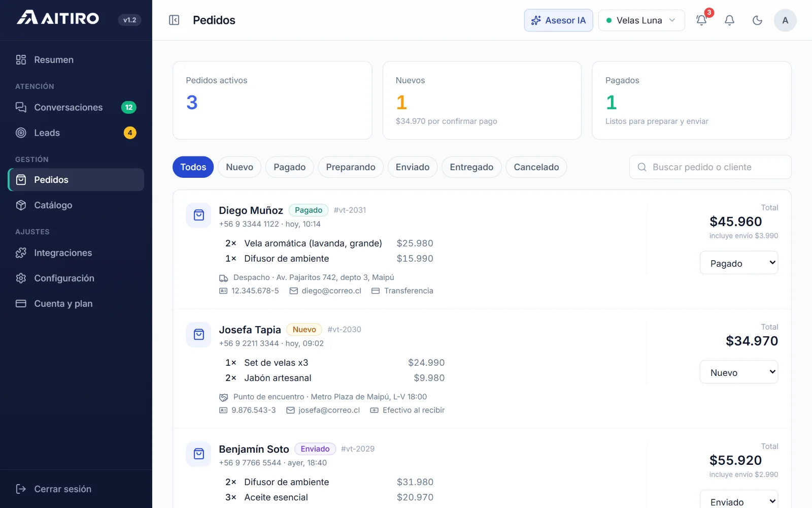
Task: Filter by Cancelado status
Action: pos(536,167)
